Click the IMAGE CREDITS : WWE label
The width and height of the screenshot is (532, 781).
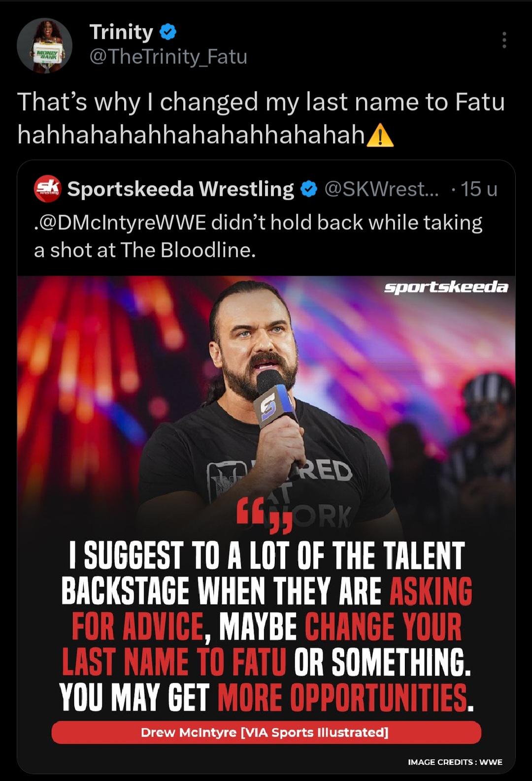tap(455, 762)
